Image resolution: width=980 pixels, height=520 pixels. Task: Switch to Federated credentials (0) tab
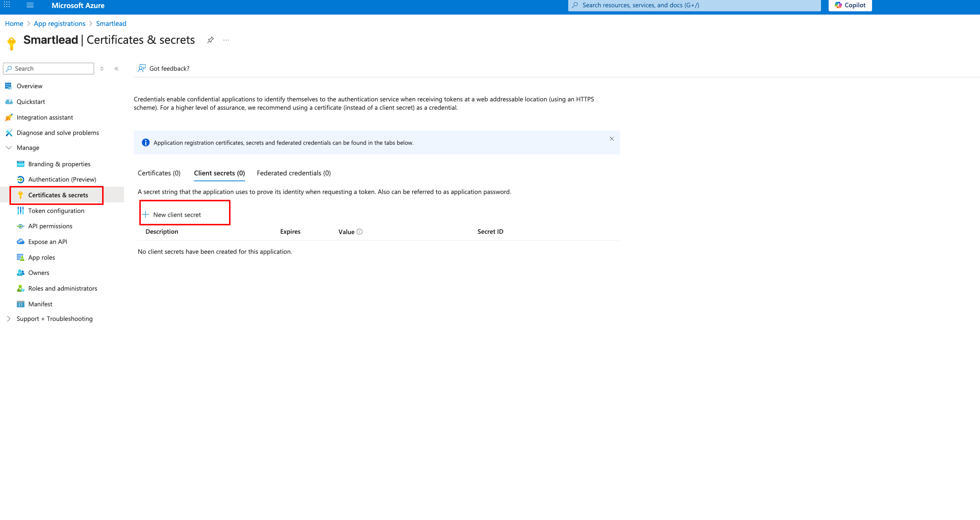click(294, 173)
